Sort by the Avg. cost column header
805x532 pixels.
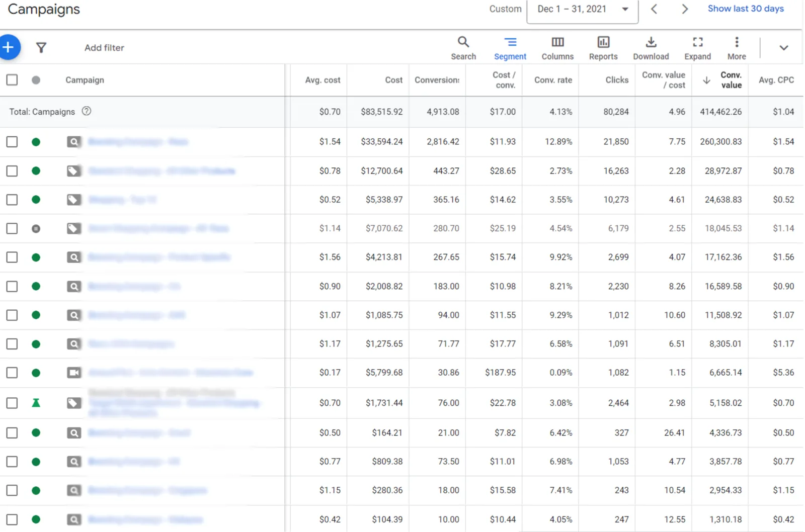323,80
